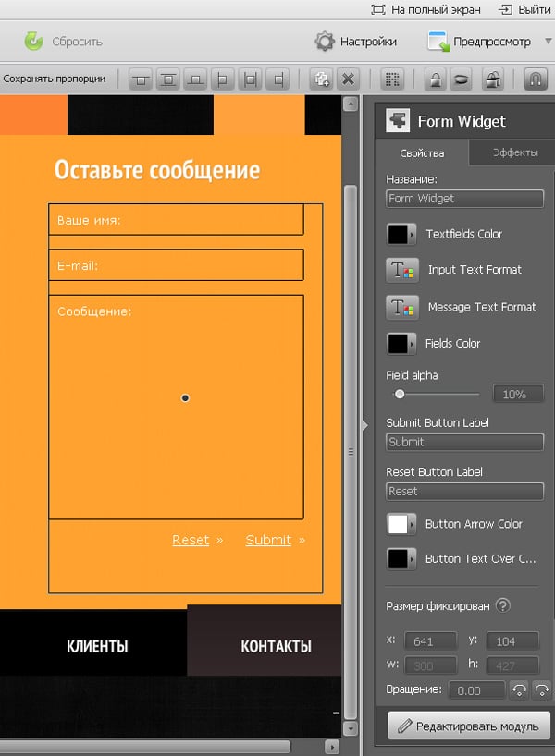Open the Button Arrow Color swatch
The image size is (555, 756).
pyautogui.click(x=401, y=524)
